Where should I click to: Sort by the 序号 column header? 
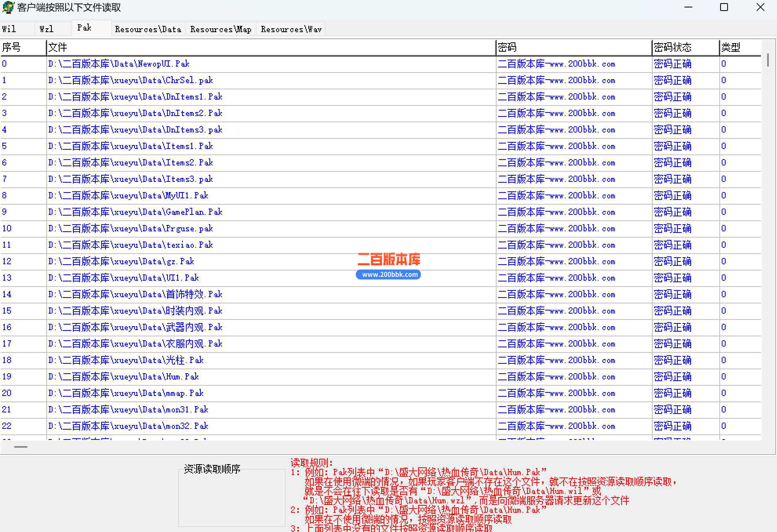[x=23, y=47]
